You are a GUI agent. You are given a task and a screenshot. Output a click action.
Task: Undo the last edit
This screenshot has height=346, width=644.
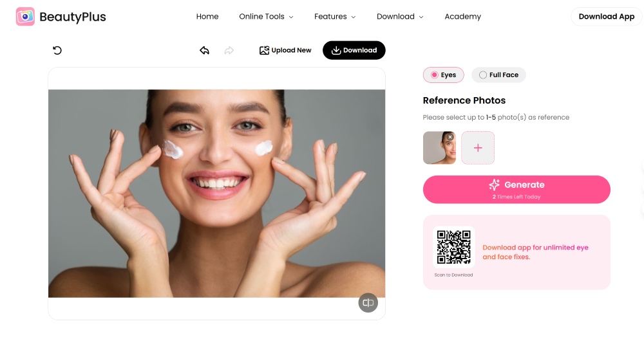(x=205, y=50)
